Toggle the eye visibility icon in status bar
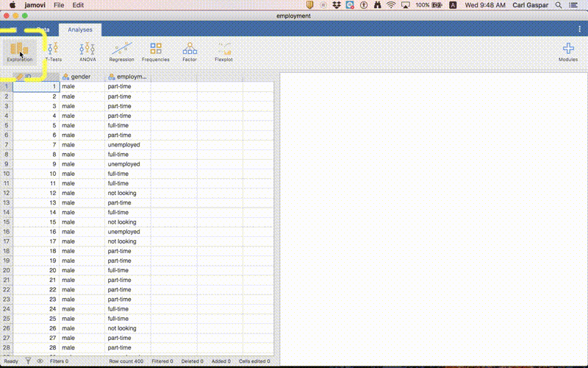Image resolution: width=588 pixels, height=368 pixels. [x=40, y=361]
